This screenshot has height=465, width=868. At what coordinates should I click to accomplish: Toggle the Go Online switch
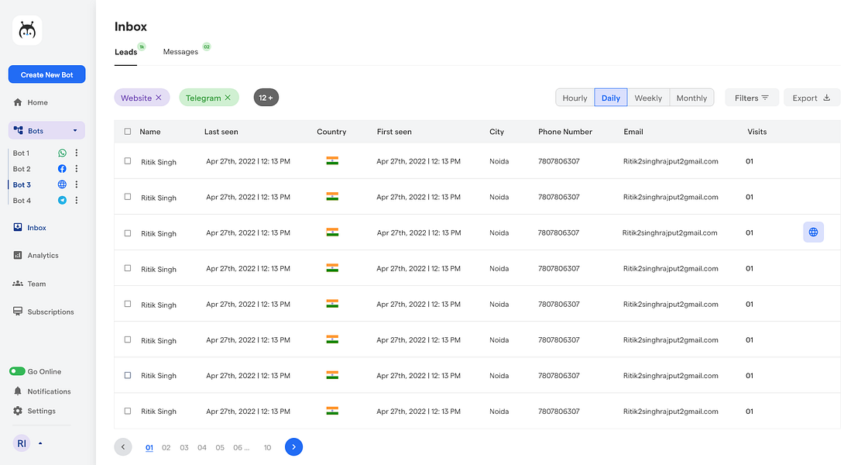tap(17, 371)
